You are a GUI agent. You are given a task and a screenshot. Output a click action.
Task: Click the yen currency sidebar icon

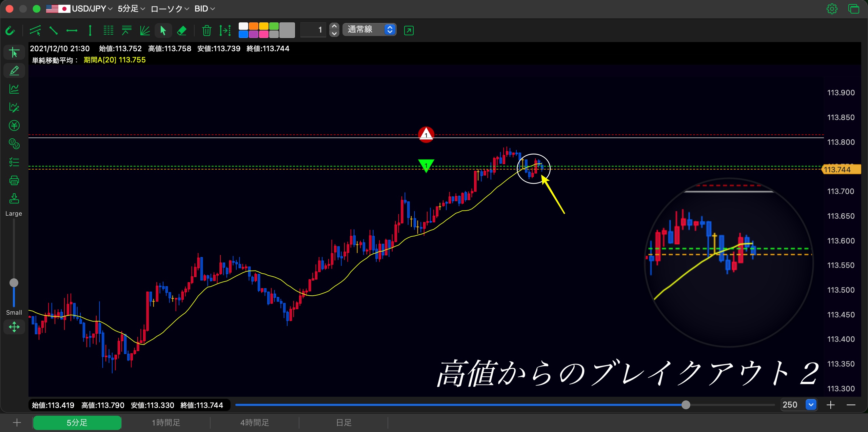14,126
